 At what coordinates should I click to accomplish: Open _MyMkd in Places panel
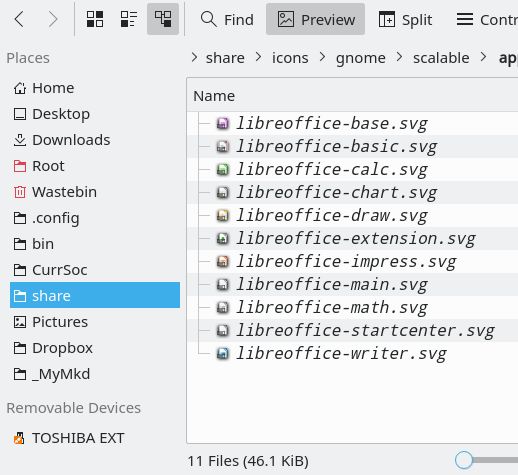95,374
